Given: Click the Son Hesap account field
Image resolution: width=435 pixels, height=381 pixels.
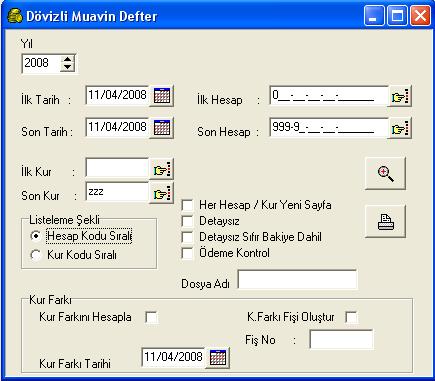Looking at the screenshot, I should [x=329, y=128].
